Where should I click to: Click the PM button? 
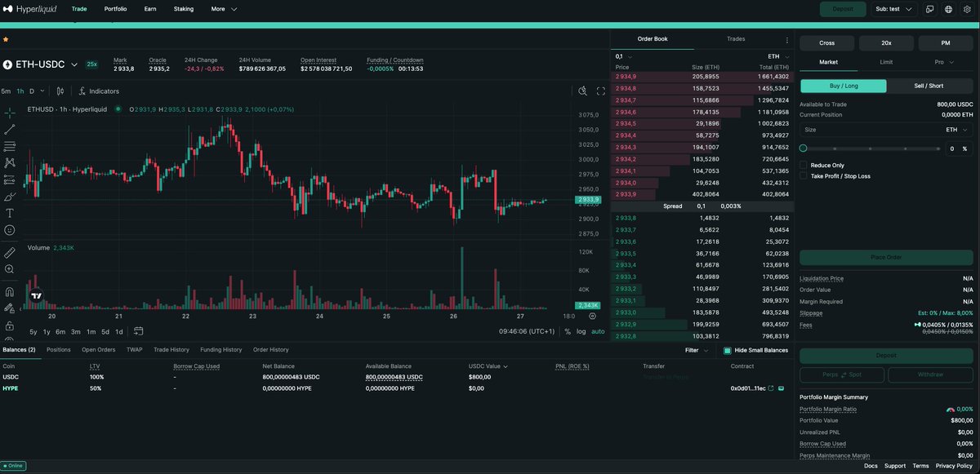click(946, 42)
